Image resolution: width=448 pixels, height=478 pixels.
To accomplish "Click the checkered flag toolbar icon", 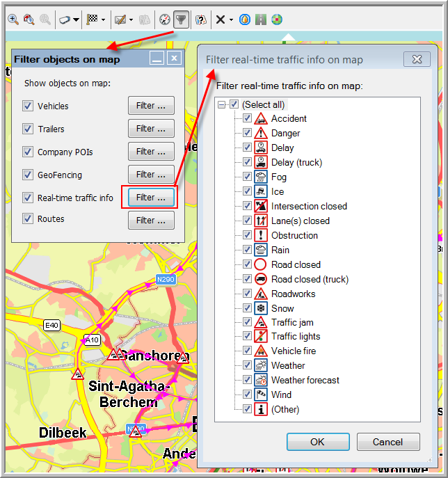I will 92,19.
